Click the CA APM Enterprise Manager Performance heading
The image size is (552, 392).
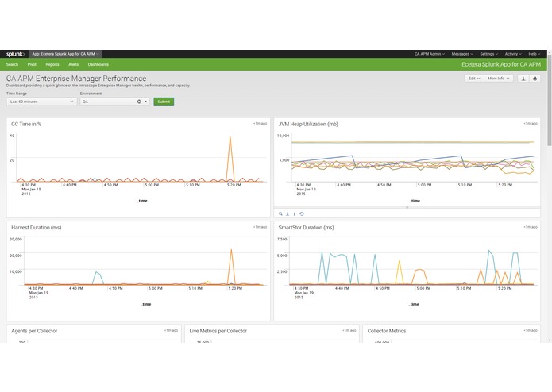coord(76,79)
